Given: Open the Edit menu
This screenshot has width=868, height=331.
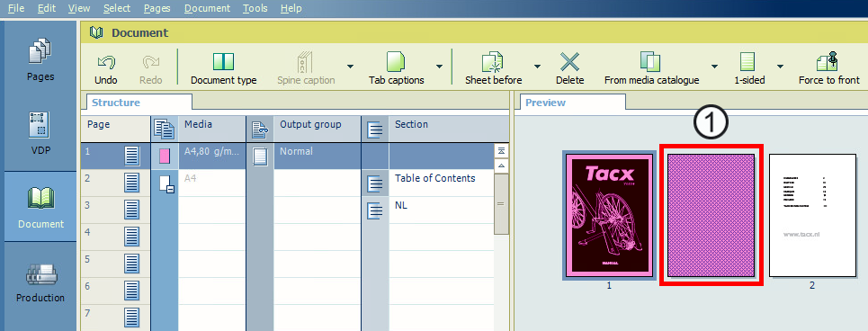Looking at the screenshot, I should tap(47, 8).
